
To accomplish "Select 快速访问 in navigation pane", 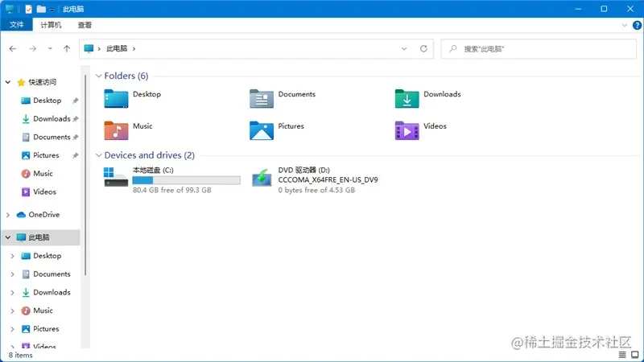I will (42, 82).
